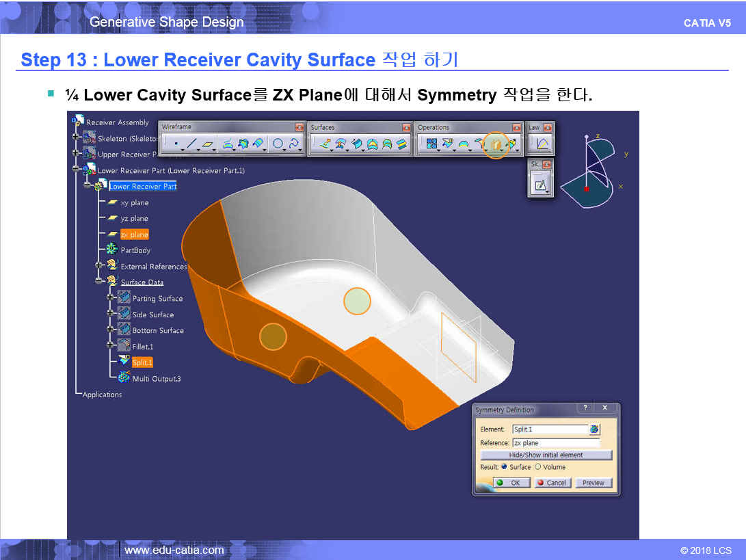Select the Surface result radio button
Screen dimensions: 746x560
pos(505,467)
